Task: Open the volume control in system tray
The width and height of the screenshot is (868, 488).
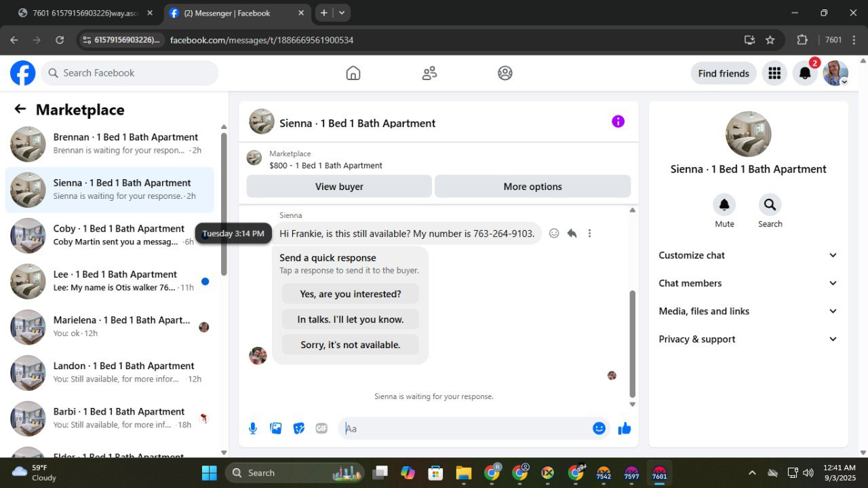Action: click(x=808, y=473)
